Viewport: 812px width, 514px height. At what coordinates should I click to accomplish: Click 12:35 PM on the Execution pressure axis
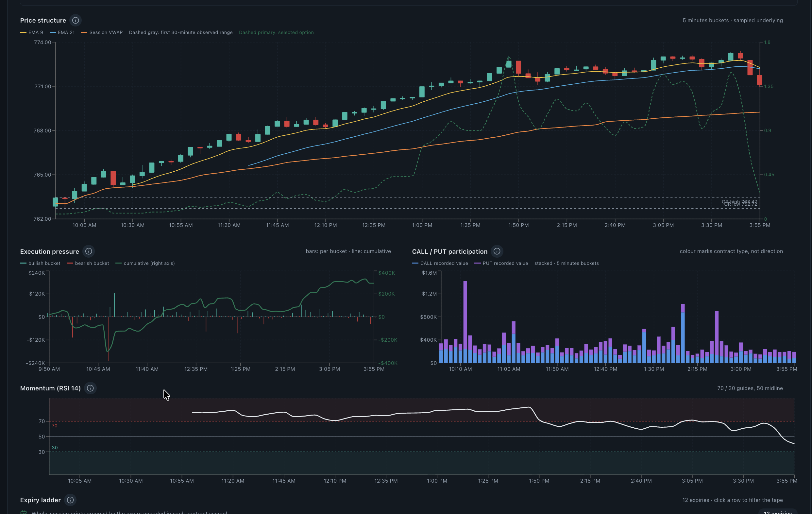pos(196,369)
